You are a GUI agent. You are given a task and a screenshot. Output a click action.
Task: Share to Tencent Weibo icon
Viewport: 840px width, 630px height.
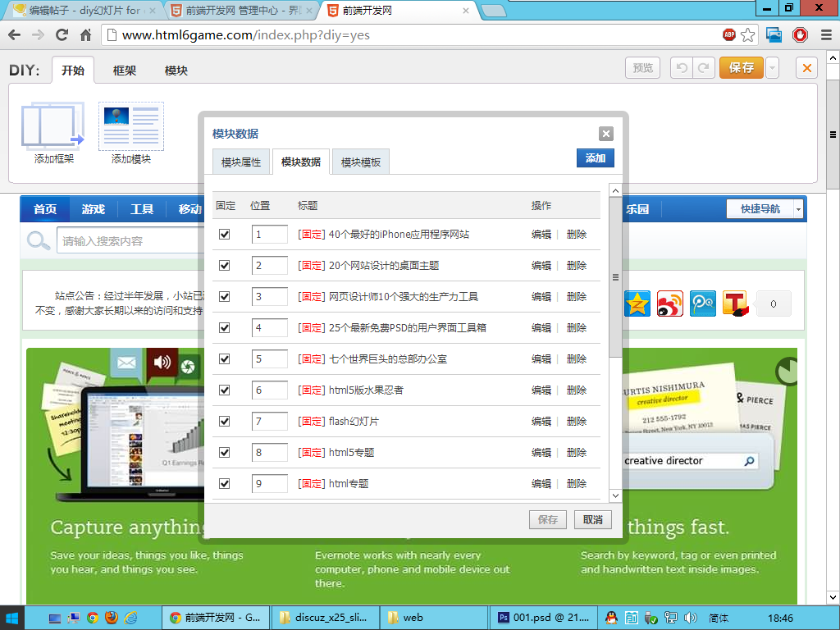702,304
